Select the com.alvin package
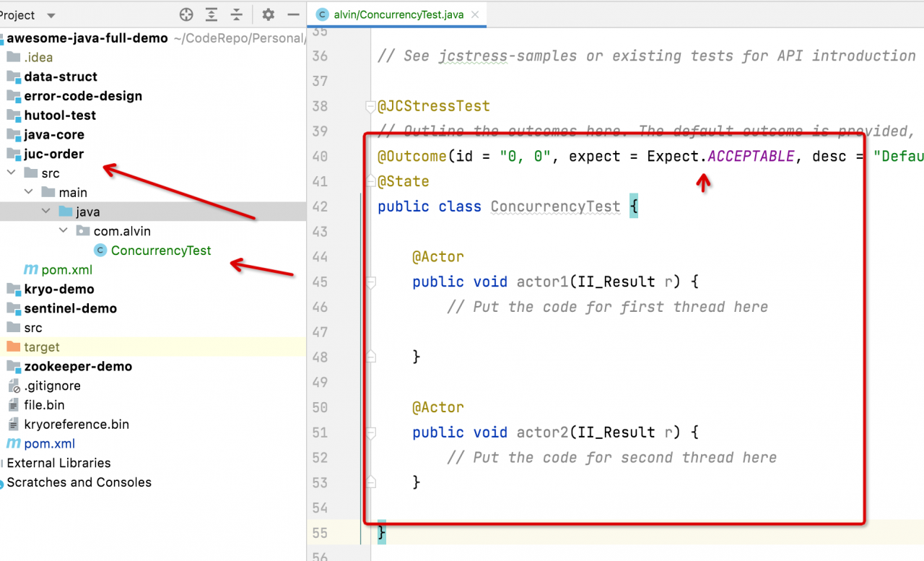This screenshot has width=924, height=561. [122, 231]
